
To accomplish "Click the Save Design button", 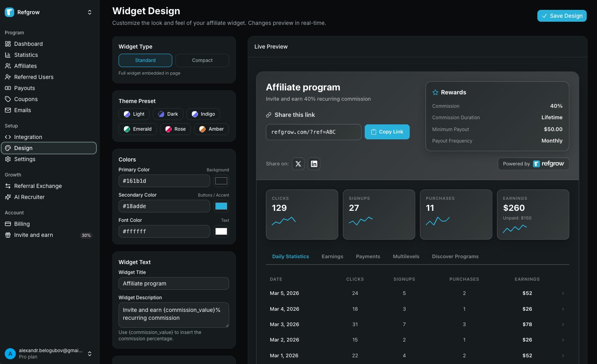I will tap(562, 16).
